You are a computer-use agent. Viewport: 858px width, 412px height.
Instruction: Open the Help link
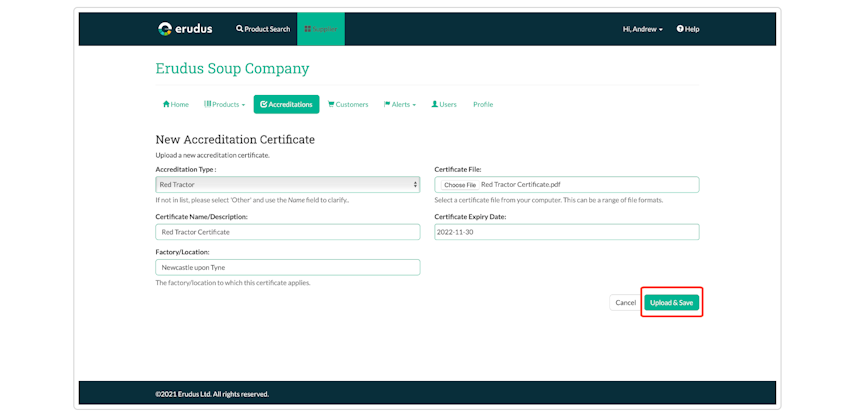point(688,29)
